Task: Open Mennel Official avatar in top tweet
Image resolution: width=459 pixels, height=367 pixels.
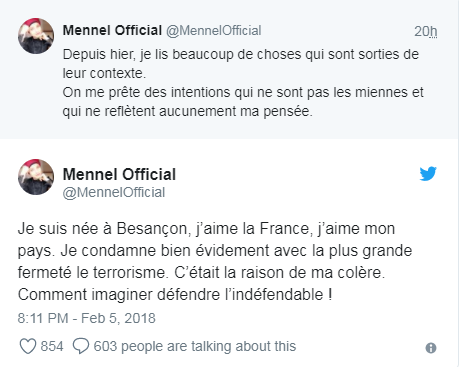Action: [36, 36]
